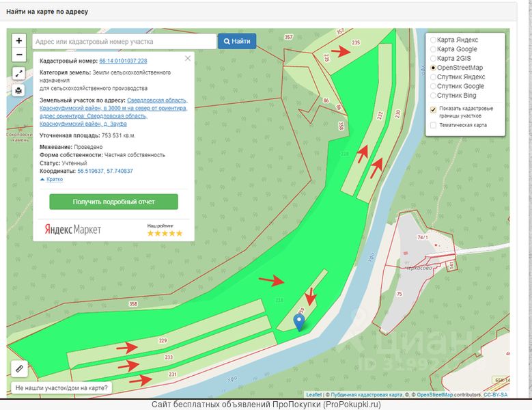532x410 pixels.
Task: Print the map using printer icon
Action: tap(18, 90)
